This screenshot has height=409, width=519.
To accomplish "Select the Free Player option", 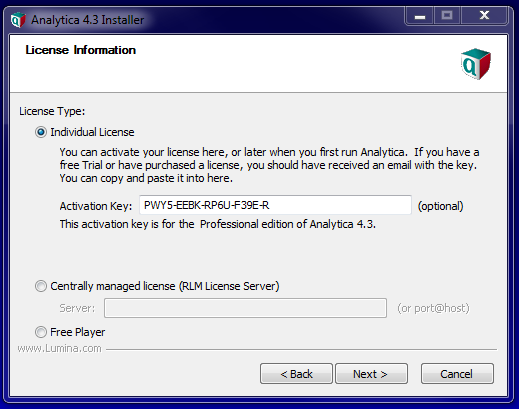I will pyautogui.click(x=41, y=332).
